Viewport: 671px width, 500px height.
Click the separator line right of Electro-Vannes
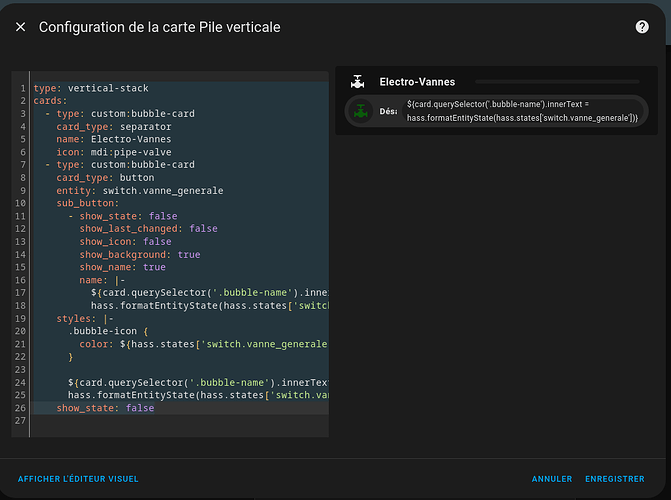557,81
